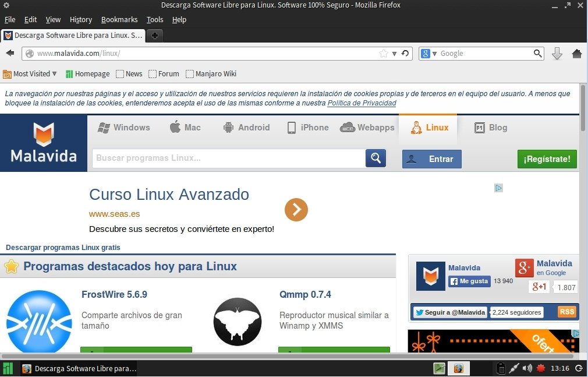
Task: Click the Buscar programas Linux search field
Action: pos(229,158)
